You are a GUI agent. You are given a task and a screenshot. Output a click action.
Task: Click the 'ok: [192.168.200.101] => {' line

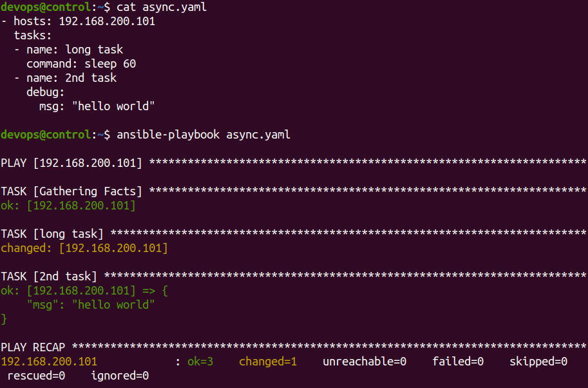click(84, 291)
